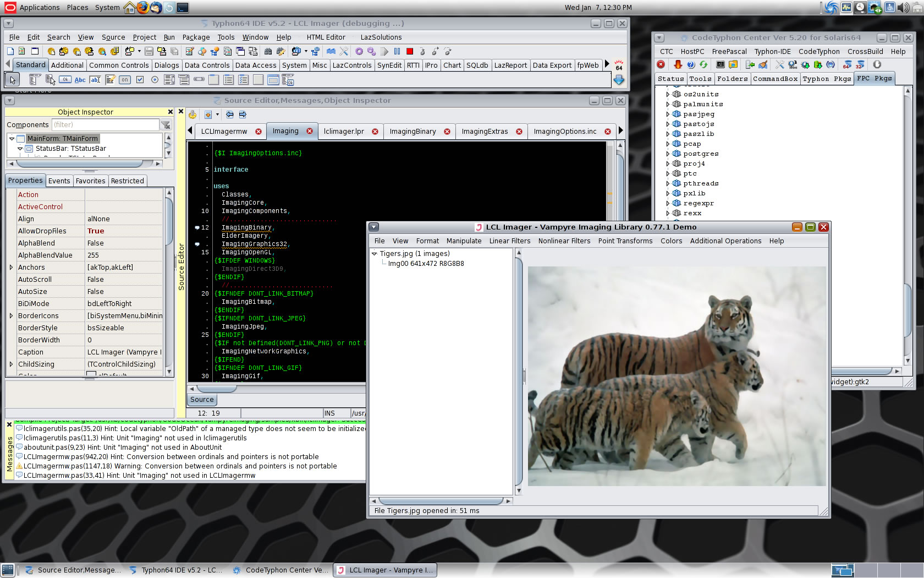Viewport: 924px width, 578px height.
Task: Select the TLabel (Abc) component in palette
Action: click(x=80, y=80)
